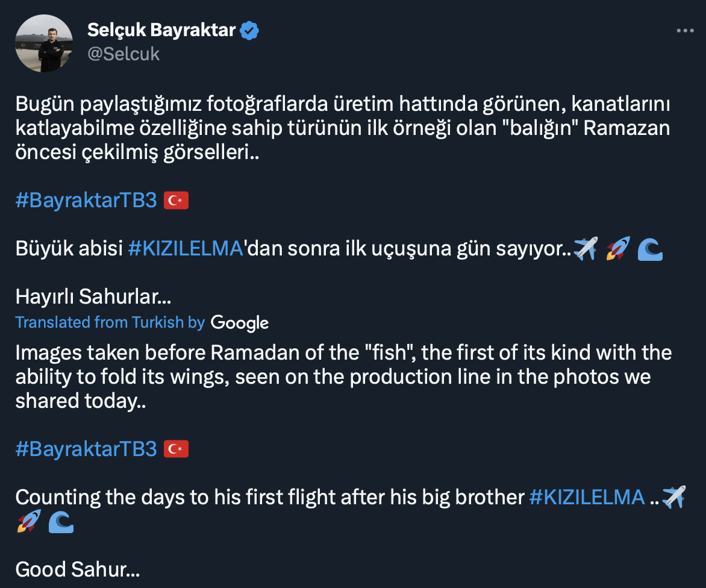
Task: Click wave emoji in the Turkish tweet line
Action: pos(650,249)
